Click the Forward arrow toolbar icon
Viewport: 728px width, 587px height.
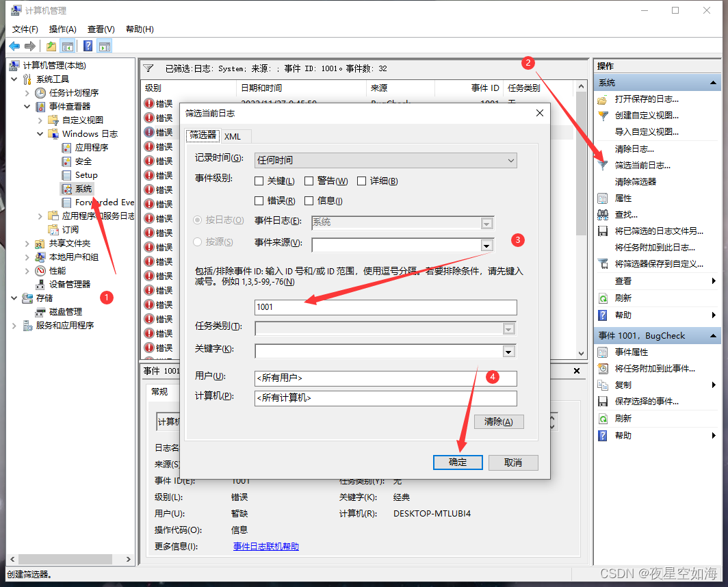coord(29,46)
